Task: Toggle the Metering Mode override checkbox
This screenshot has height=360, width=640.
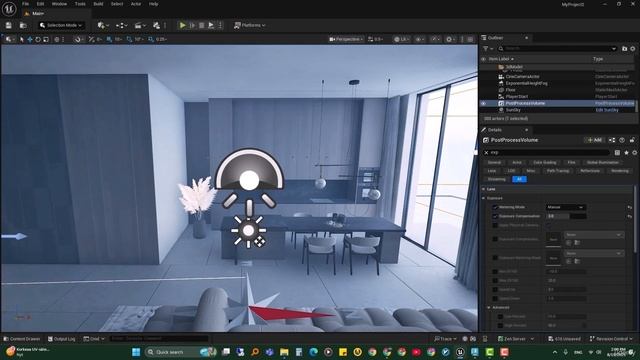Action: click(x=495, y=207)
